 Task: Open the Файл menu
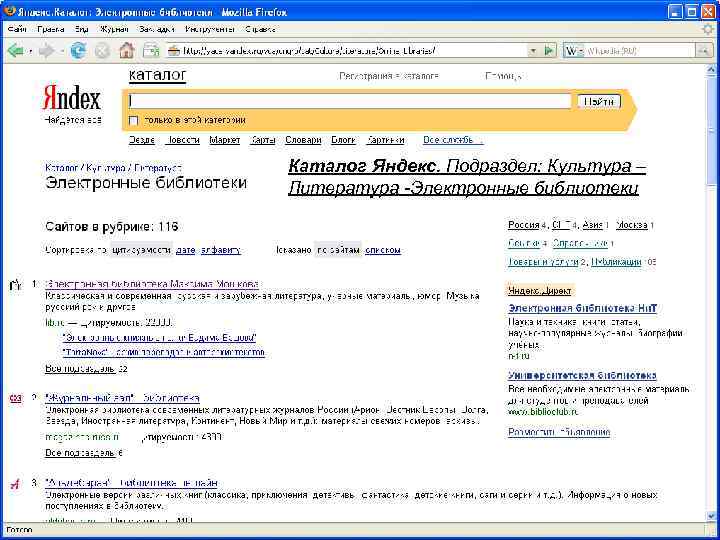17,29
